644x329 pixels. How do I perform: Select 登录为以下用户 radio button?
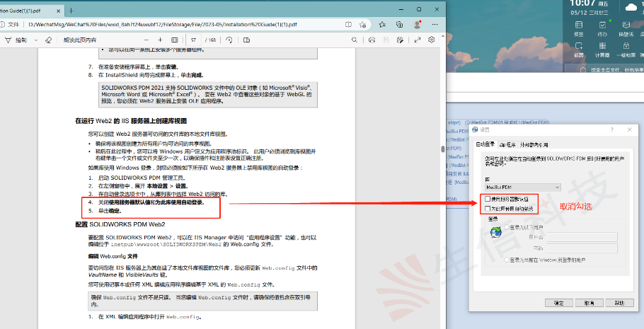pyautogui.click(x=507, y=227)
